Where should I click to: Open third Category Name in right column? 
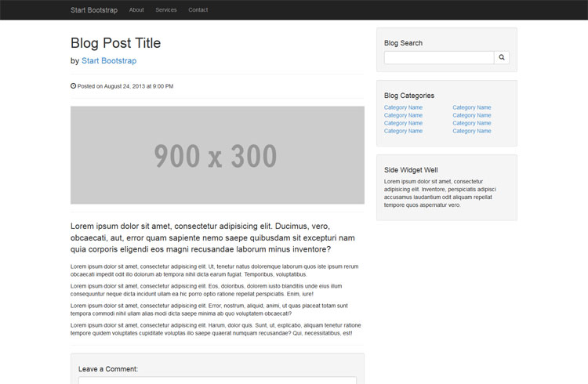pyautogui.click(x=472, y=123)
